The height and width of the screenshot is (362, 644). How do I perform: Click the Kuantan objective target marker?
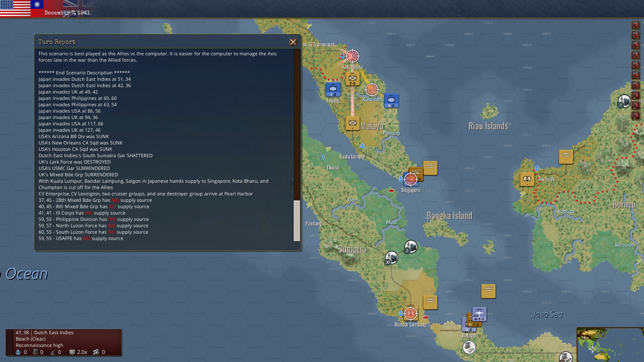[x=372, y=89]
